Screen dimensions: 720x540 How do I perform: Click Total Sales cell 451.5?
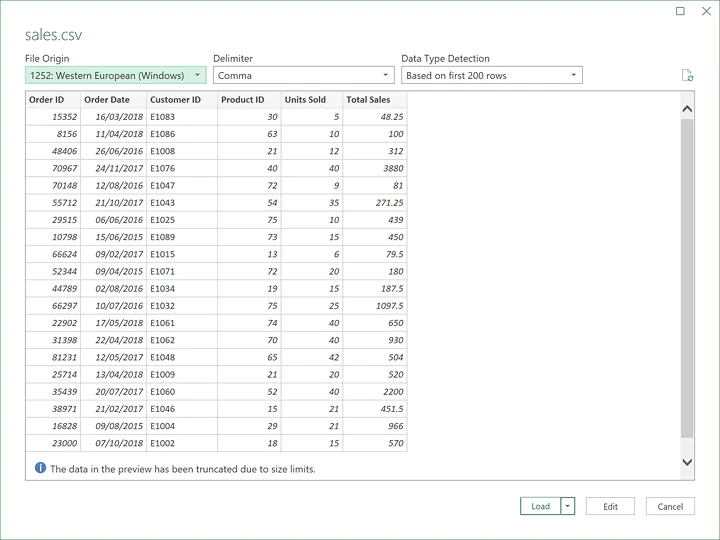[x=375, y=409]
